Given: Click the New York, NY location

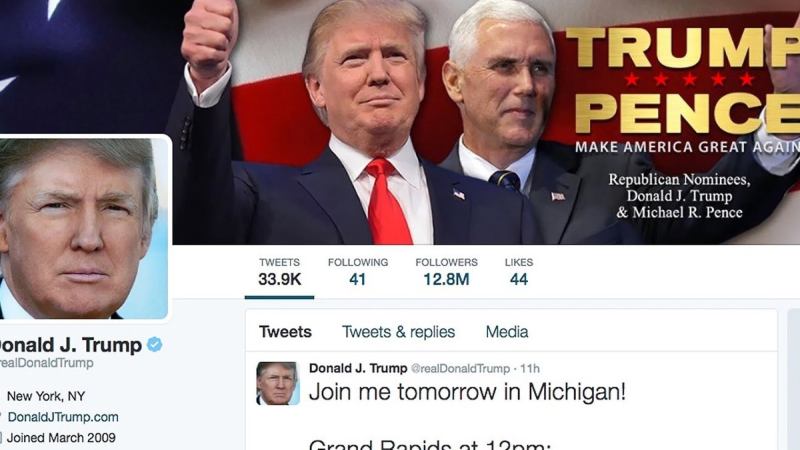Looking at the screenshot, I should [46, 396].
